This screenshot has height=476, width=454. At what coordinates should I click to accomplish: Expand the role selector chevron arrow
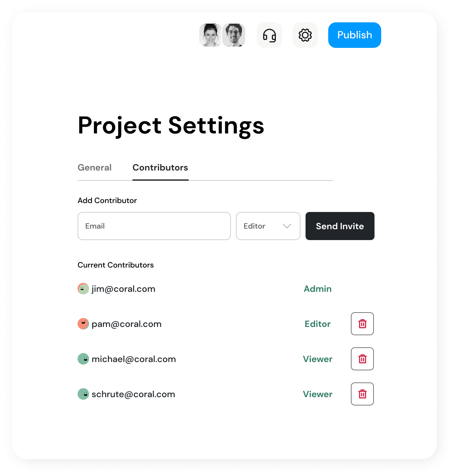click(x=287, y=226)
